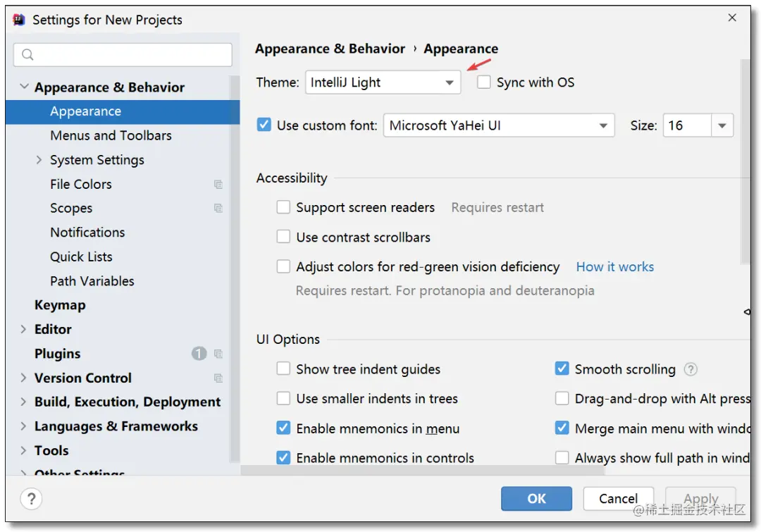Click the Plugins update count badge

[x=199, y=354]
